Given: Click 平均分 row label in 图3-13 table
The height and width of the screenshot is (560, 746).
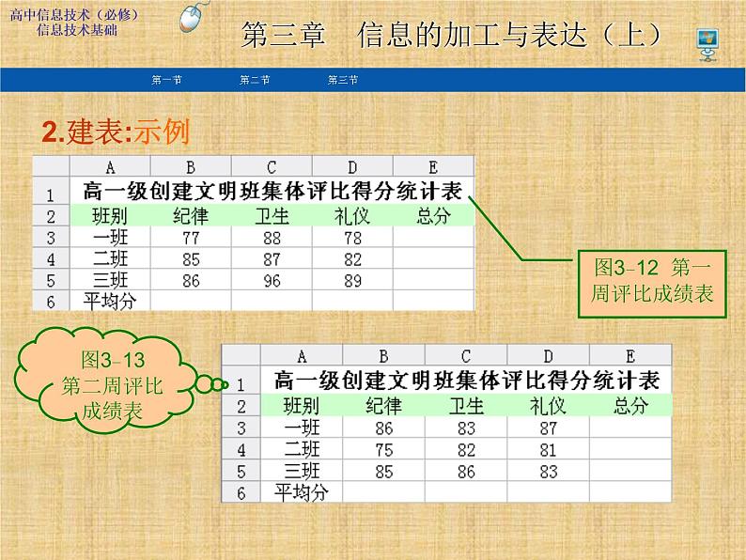Looking at the screenshot, I should [x=302, y=492].
